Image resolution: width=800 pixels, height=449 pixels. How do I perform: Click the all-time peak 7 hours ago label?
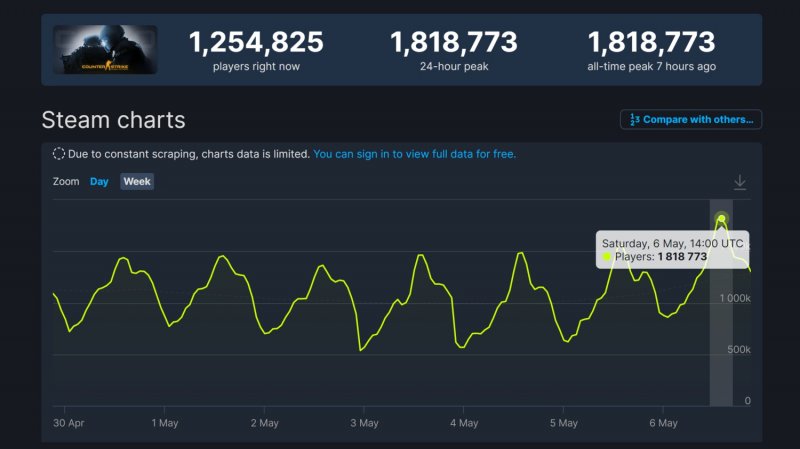[x=651, y=67]
